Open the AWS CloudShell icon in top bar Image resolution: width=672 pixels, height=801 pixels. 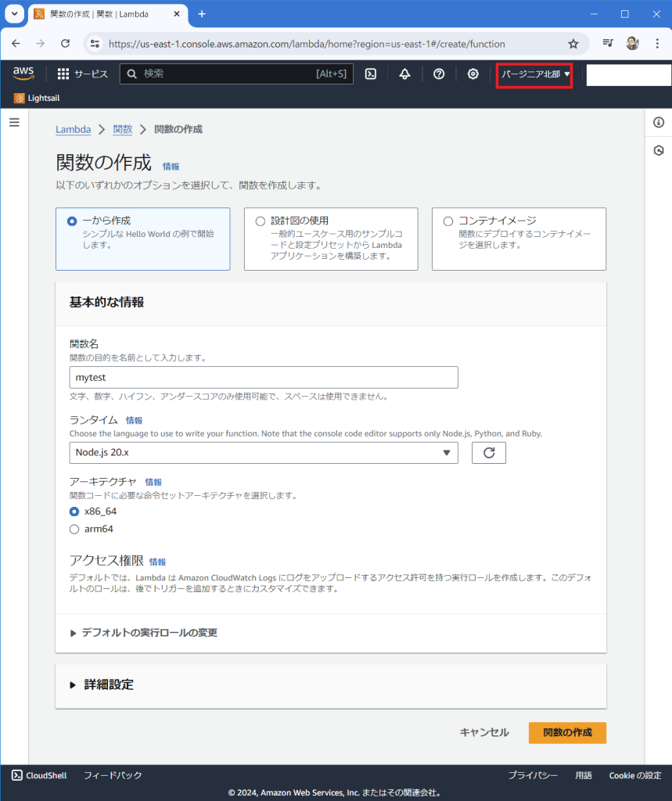coord(372,74)
